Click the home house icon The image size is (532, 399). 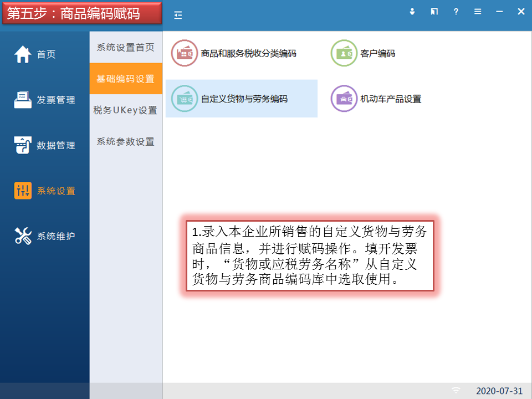(x=23, y=54)
